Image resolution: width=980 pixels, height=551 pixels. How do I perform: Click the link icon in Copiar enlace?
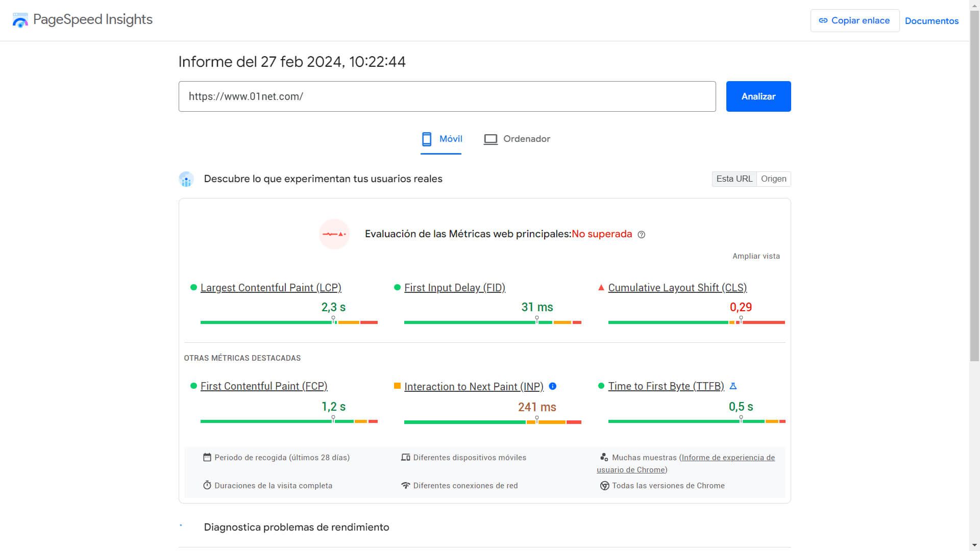tap(823, 20)
